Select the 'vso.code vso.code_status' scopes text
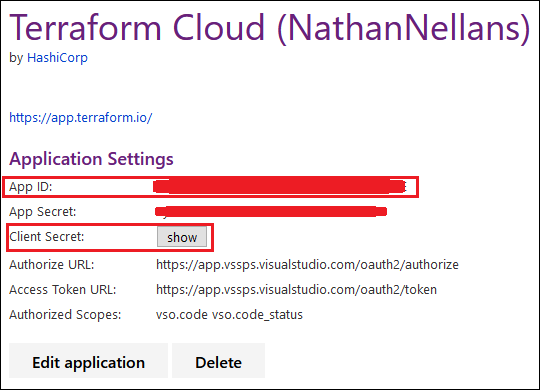Viewport: 540px width, 390px height. point(229,315)
